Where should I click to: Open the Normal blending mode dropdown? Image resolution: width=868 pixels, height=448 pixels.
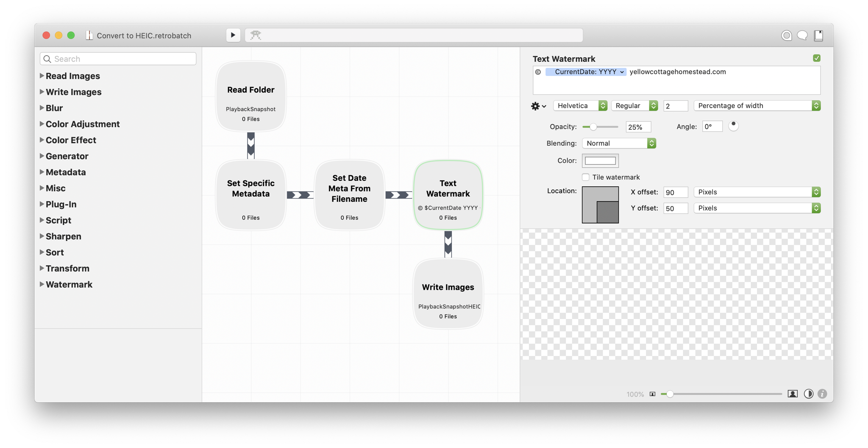[619, 143]
